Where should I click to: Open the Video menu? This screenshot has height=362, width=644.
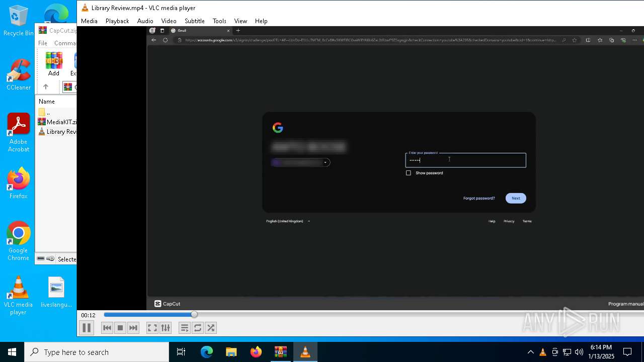coord(169,21)
